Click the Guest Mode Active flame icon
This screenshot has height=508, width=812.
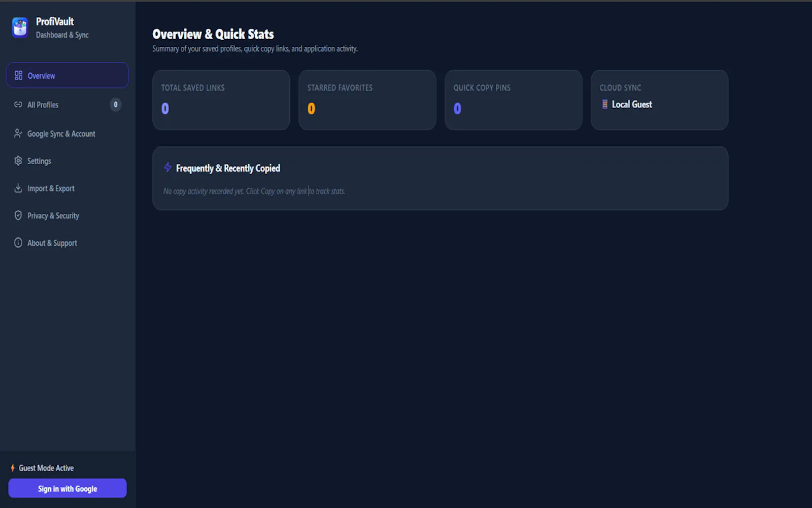pos(13,468)
